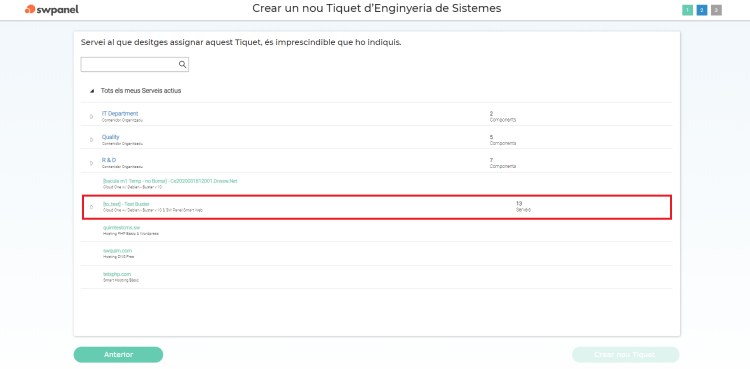Open the R & D link

click(109, 160)
